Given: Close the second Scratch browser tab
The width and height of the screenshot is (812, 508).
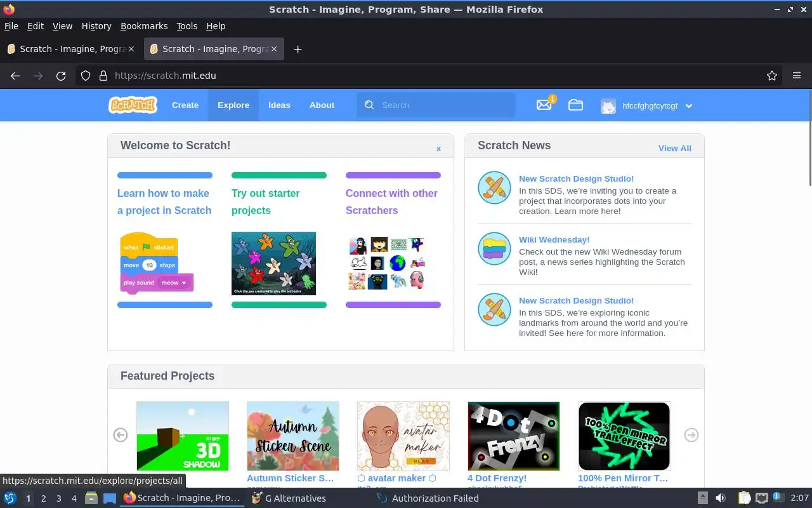Looking at the screenshot, I should click(x=274, y=49).
